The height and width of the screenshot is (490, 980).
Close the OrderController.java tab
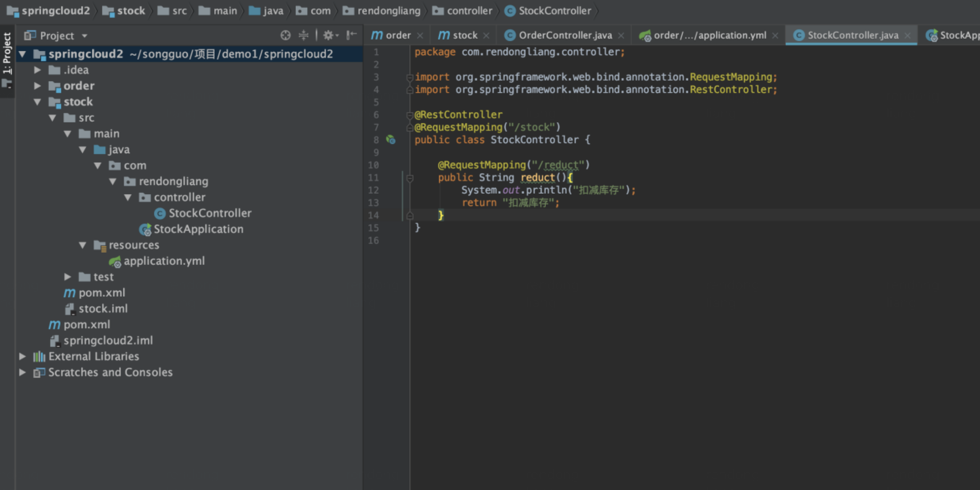pyautogui.click(x=621, y=36)
